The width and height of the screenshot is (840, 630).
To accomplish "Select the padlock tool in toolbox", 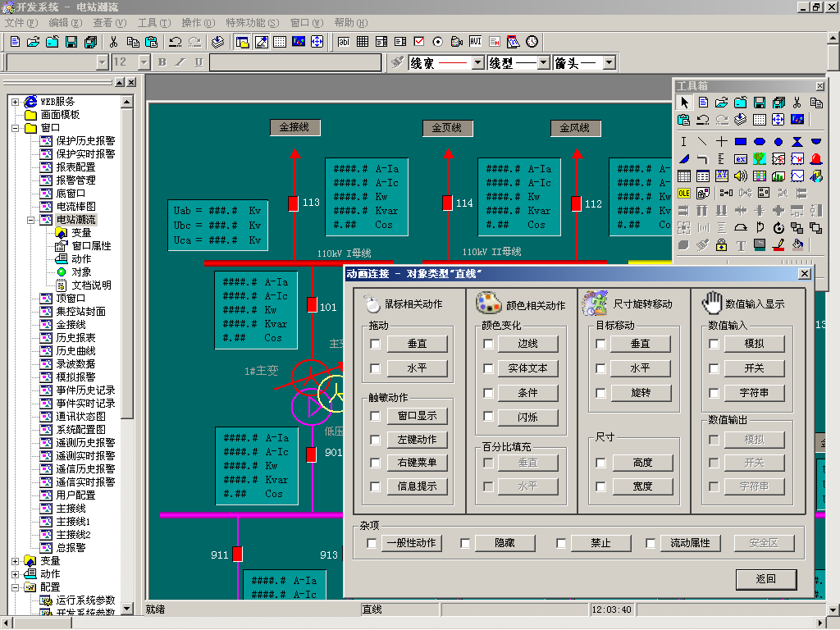I will point(722,245).
